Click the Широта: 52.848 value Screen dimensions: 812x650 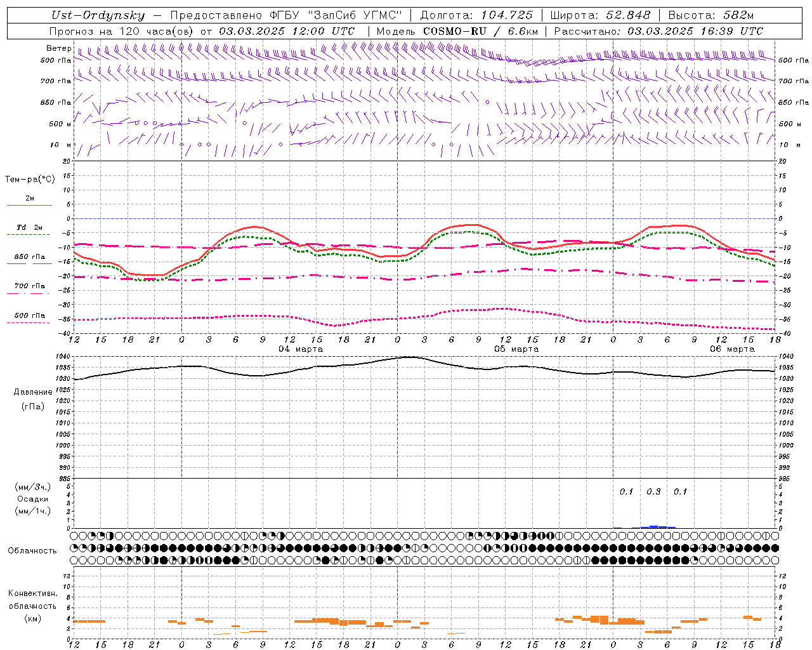[600, 15]
